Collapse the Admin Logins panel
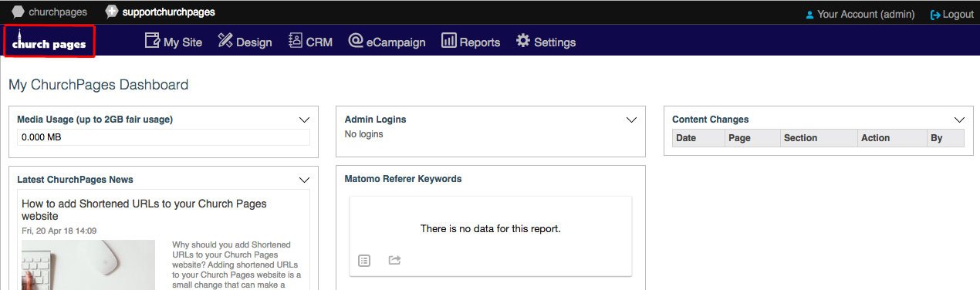 632,120
